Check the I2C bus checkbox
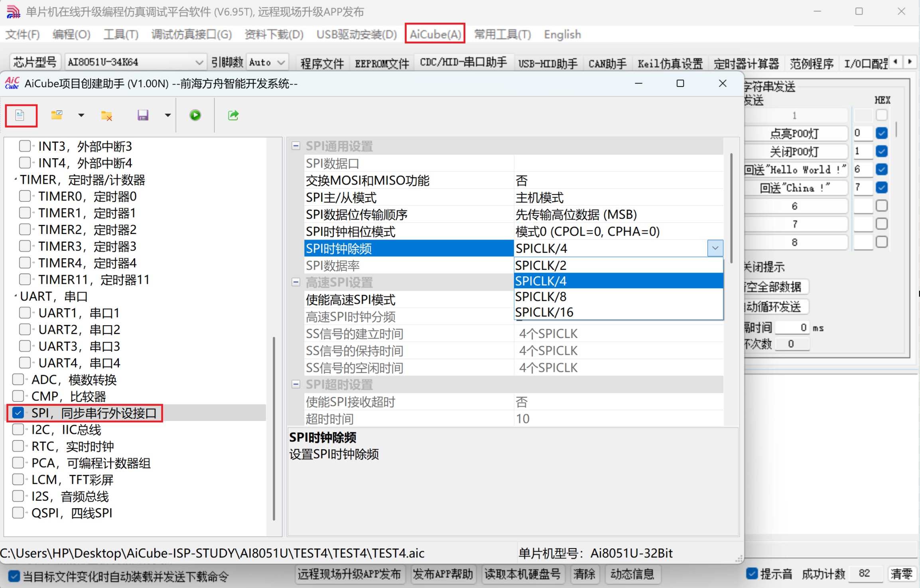This screenshot has width=920, height=588. pos(18,430)
